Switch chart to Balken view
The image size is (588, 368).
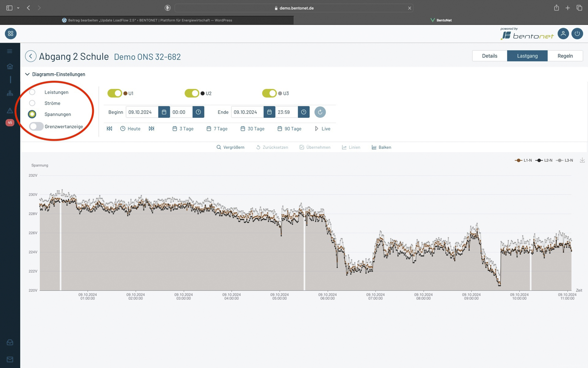point(381,147)
